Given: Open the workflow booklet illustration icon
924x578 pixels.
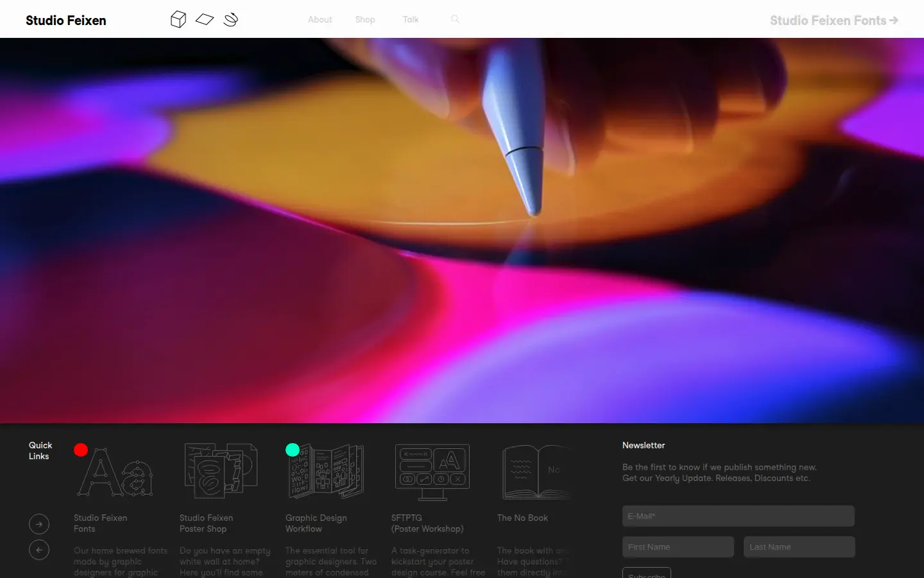Looking at the screenshot, I should pos(327,471).
